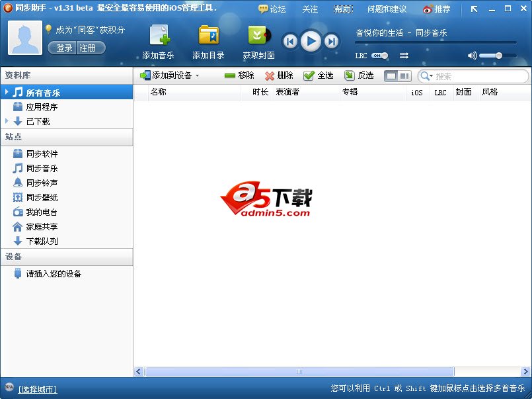
Task: Click the 推荐 Weibo recommend item
Action: pos(437,9)
